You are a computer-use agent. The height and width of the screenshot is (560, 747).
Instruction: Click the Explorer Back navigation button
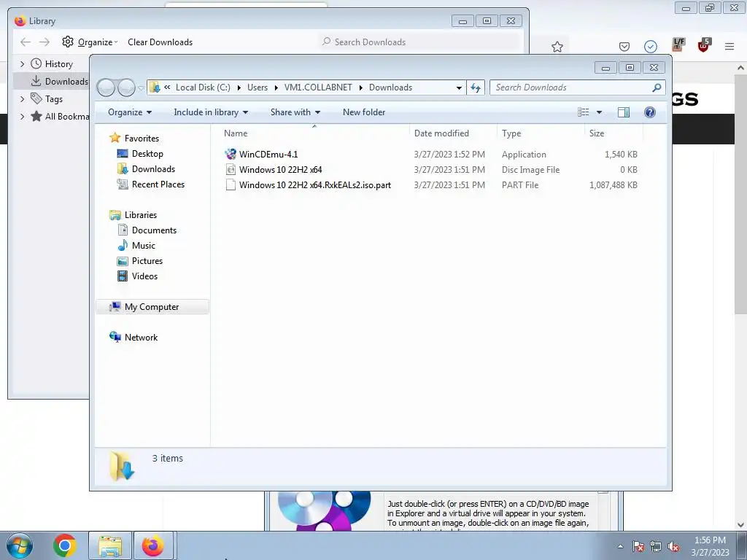click(x=106, y=87)
